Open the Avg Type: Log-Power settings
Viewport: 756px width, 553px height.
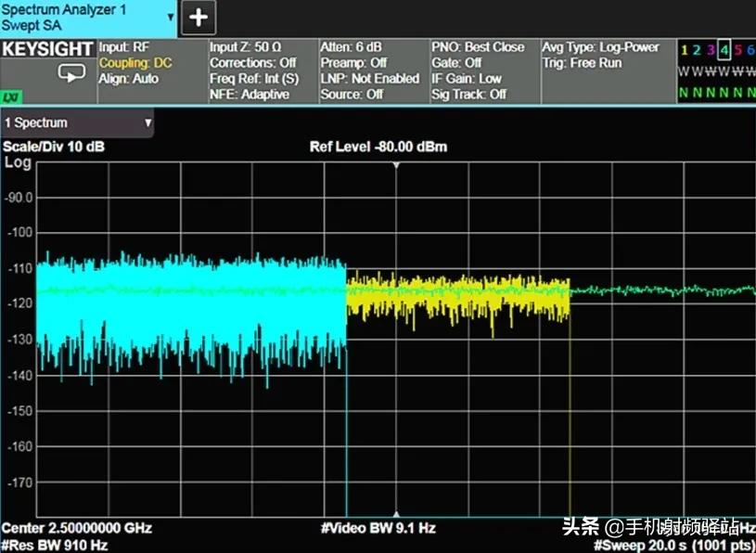click(x=600, y=47)
